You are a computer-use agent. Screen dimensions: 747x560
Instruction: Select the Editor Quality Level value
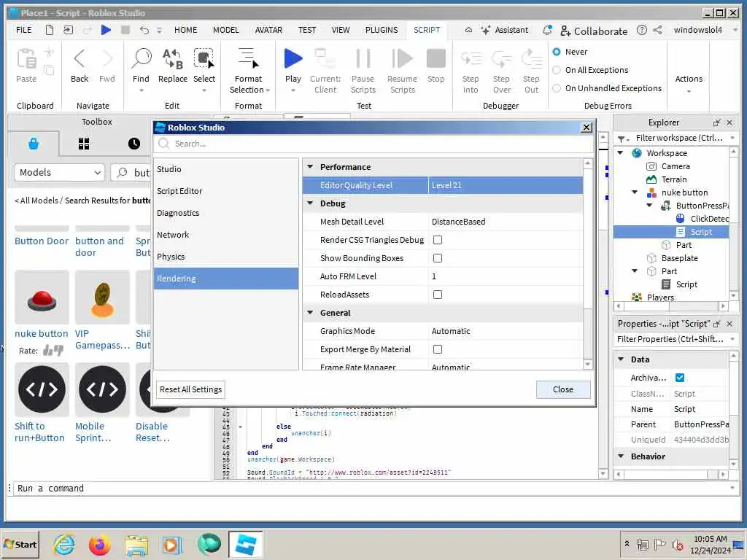pos(505,185)
